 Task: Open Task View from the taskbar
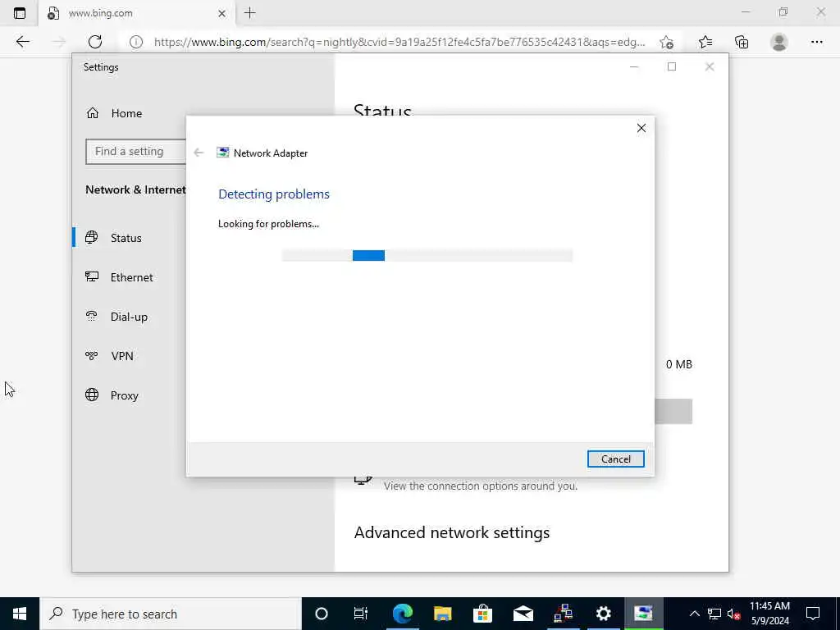361,614
